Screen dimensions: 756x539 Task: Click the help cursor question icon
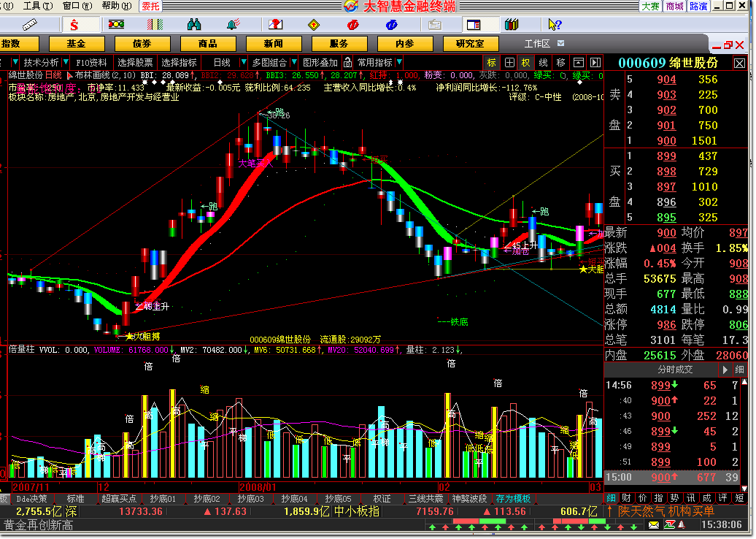[x=555, y=24]
